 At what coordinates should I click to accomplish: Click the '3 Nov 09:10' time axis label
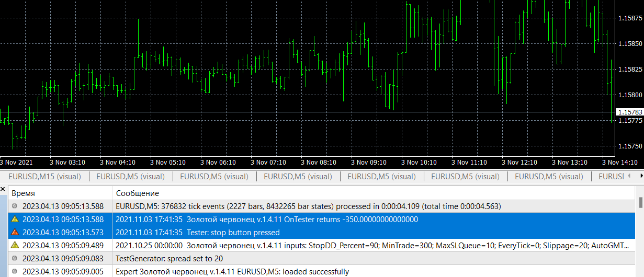369,162
